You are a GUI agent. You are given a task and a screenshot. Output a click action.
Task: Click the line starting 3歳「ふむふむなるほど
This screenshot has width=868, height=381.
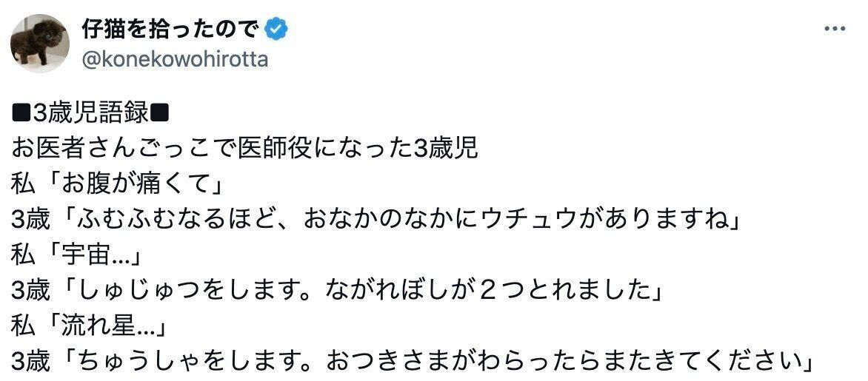(x=371, y=220)
